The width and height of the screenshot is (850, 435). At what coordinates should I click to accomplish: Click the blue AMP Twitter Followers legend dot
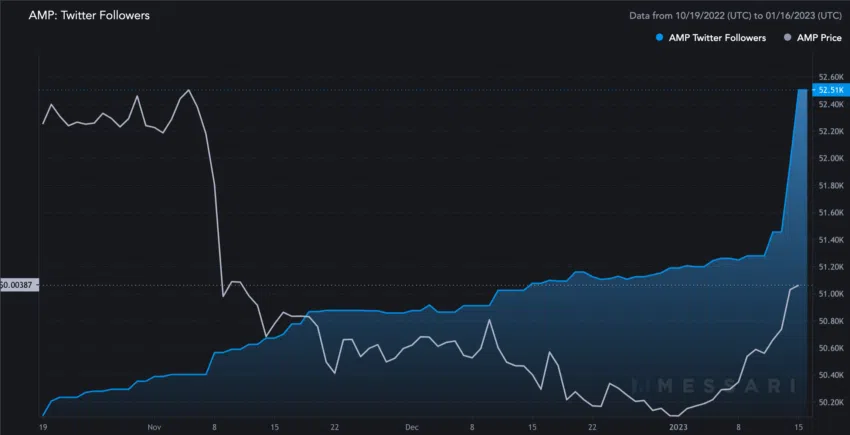pos(659,38)
